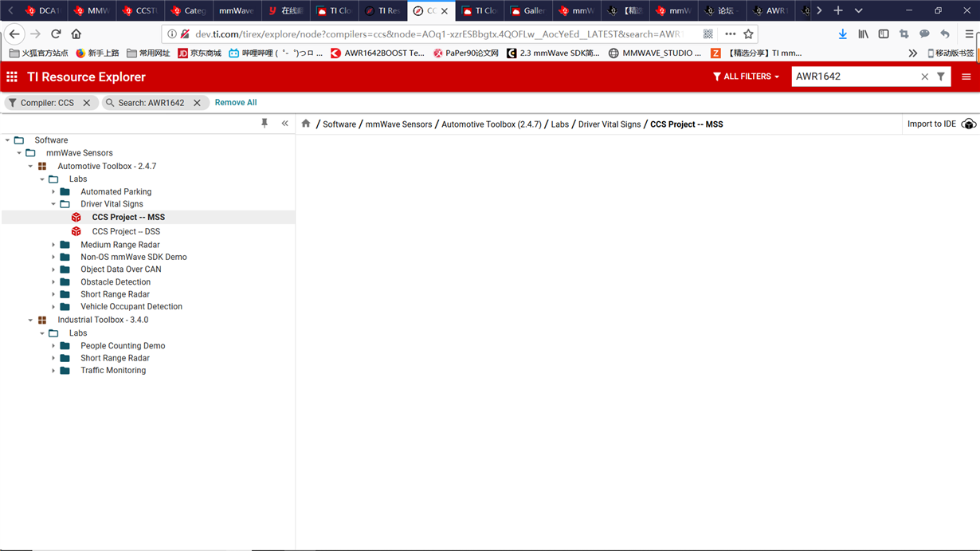This screenshot has width=980, height=551.
Task: Open the page actions three-dots menu
Action: click(x=730, y=34)
